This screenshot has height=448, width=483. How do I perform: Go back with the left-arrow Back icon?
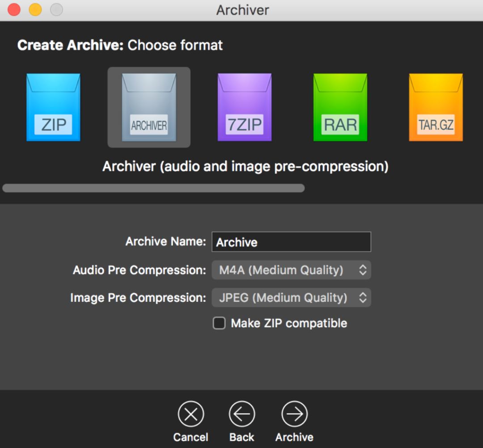coord(242,414)
